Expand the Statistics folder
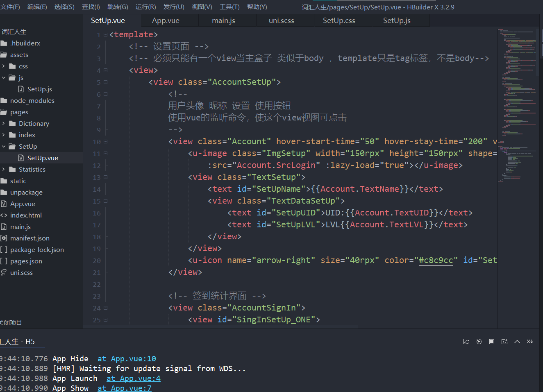This screenshot has height=392, width=543. (4, 169)
